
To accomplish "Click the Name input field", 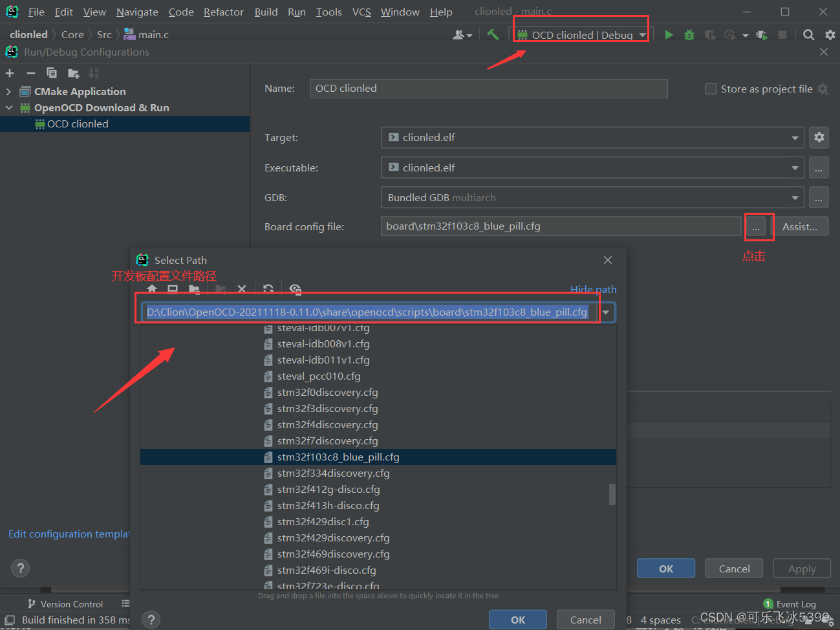I will point(489,89).
